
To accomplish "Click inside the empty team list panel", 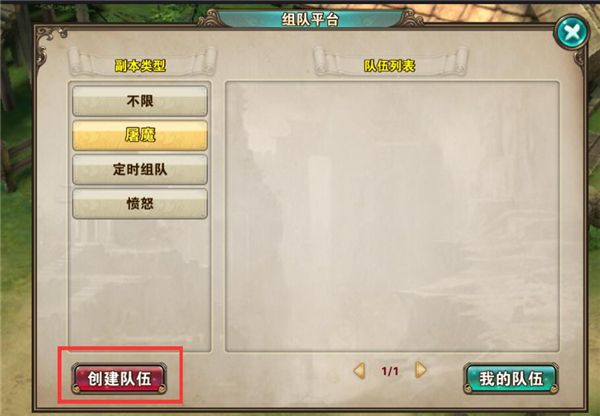I will pyautogui.click(x=392, y=216).
